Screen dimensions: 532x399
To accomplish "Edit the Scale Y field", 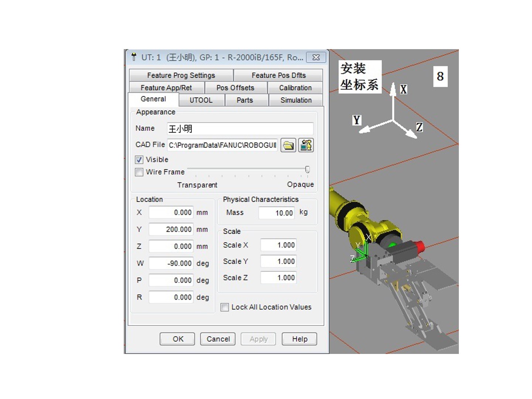I will (x=279, y=262).
